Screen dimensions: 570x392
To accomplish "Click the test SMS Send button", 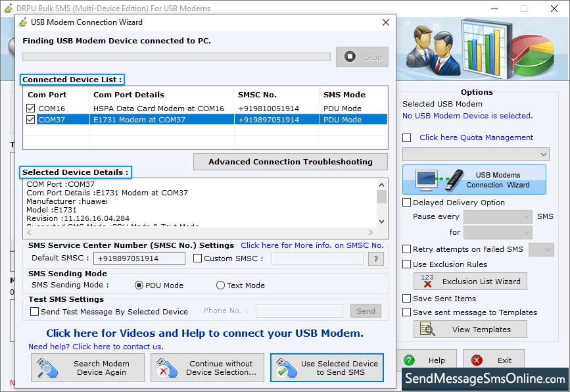I will pos(366,311).
